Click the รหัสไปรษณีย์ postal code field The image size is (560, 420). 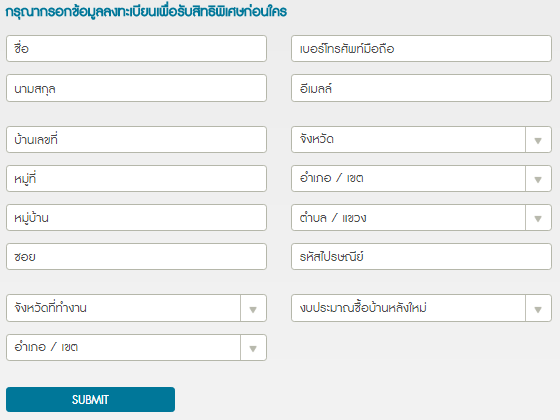(421, 256)
